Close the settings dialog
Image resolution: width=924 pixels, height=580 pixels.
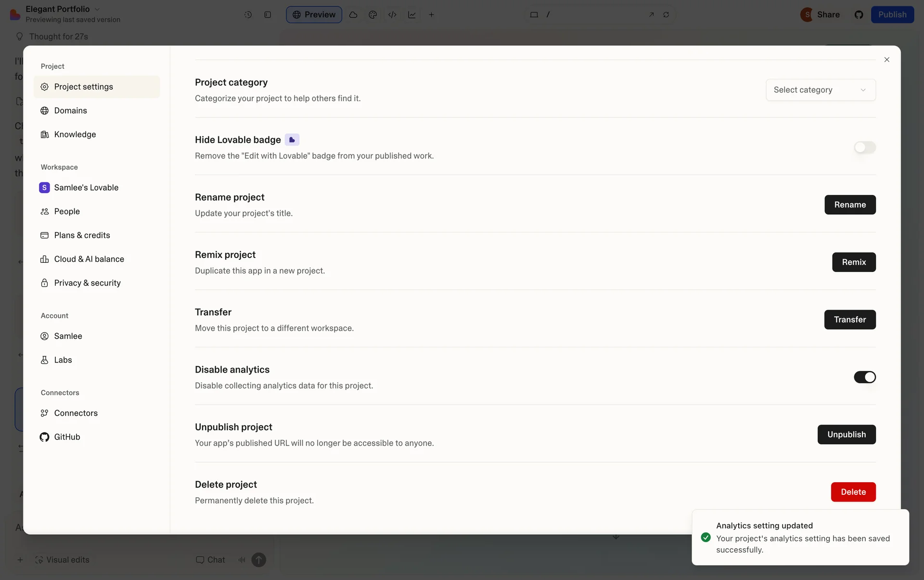coord(886,60)
